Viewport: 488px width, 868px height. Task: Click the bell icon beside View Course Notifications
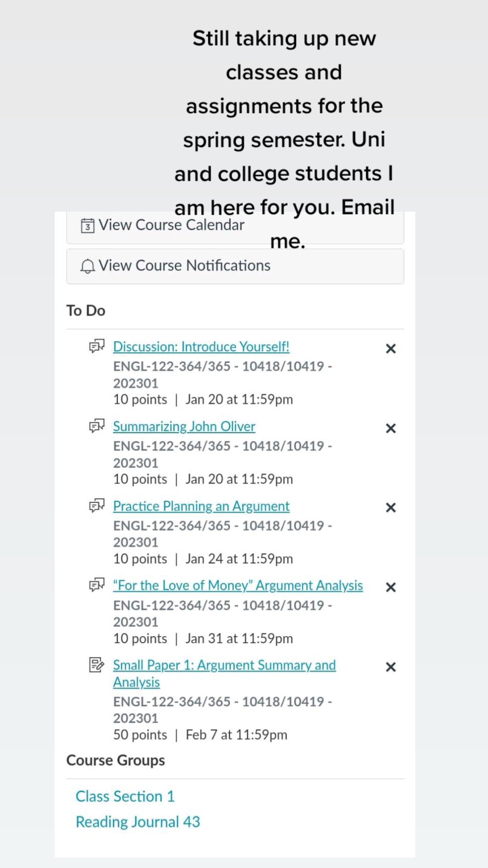coord(87,266)
